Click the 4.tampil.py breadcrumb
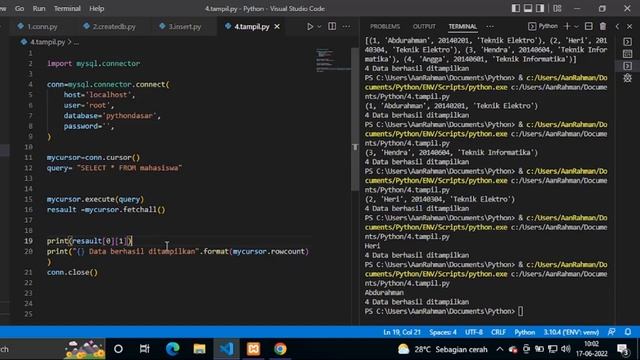The image size is (640, 360). click(x=47, y=42)
